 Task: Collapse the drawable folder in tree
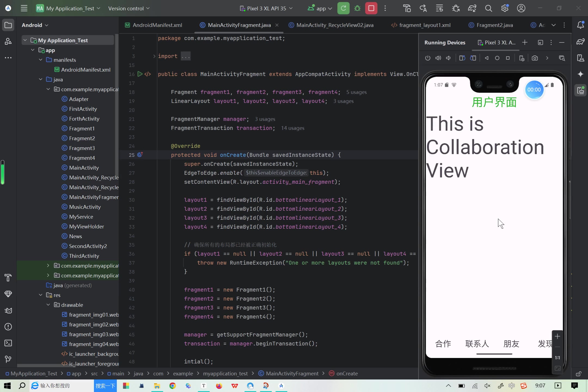pyautogui.click(x=48, y=305)
